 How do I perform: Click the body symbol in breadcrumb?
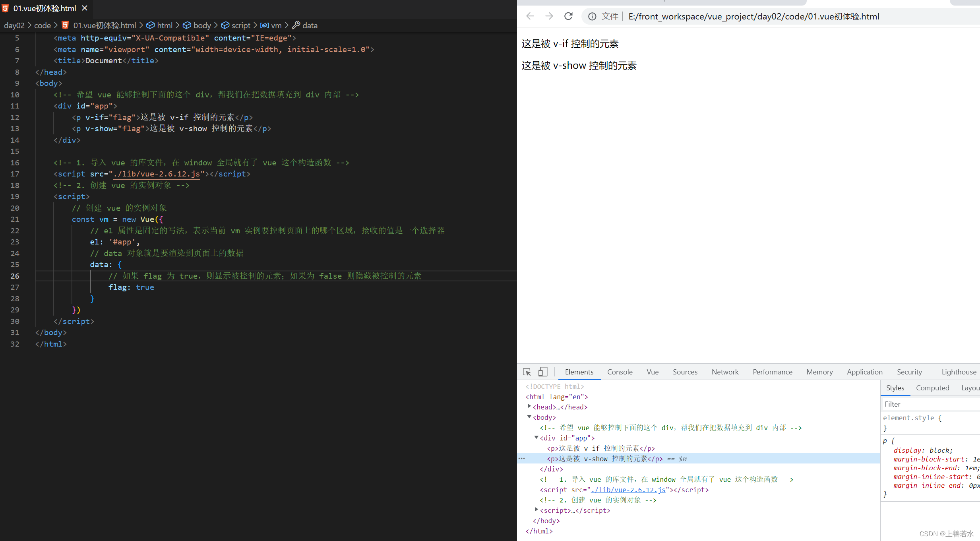197,25
